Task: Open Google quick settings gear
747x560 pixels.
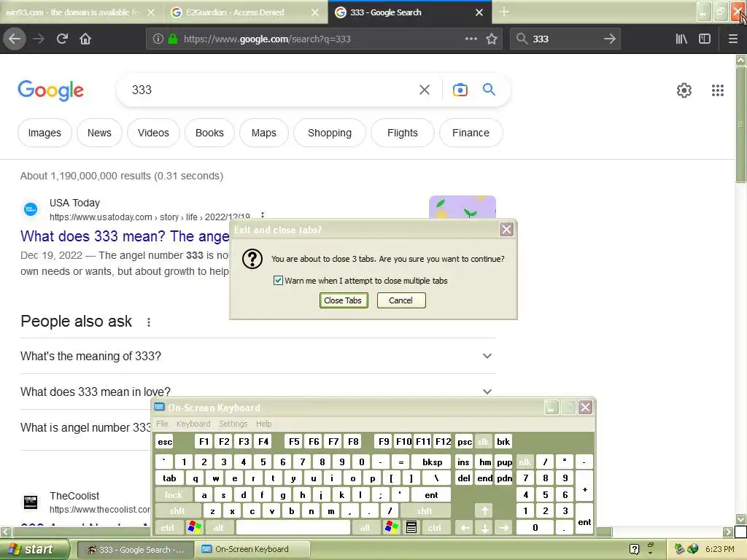Action: tap(684, 90)
